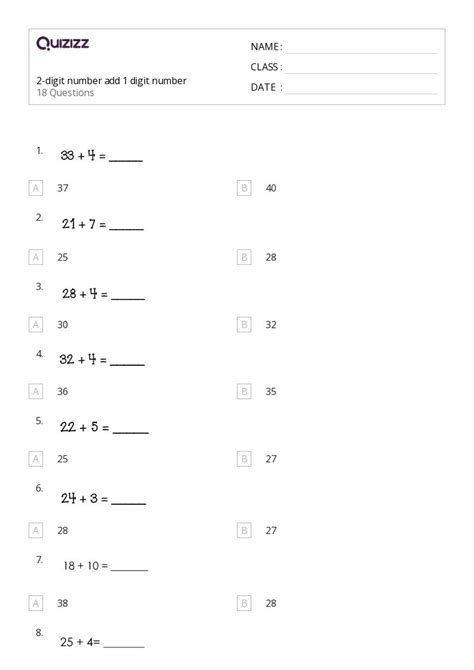Click the NAME blank line
Screen dimensions: 474x670
point(361,48)
